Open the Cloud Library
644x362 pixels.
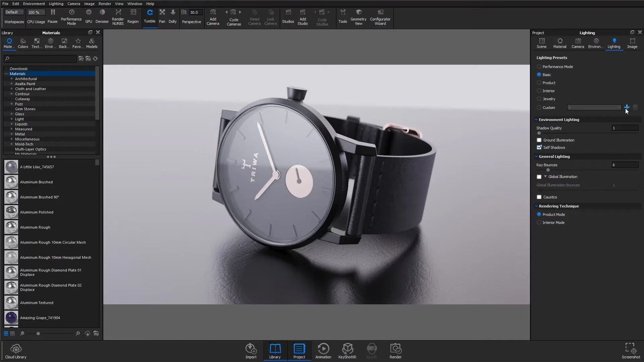tap(15, 350)
